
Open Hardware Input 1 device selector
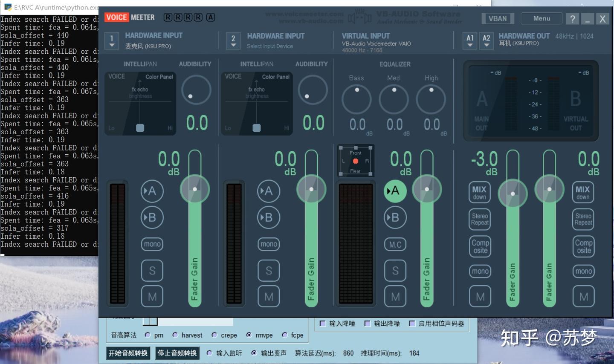(x=112, y=41)
